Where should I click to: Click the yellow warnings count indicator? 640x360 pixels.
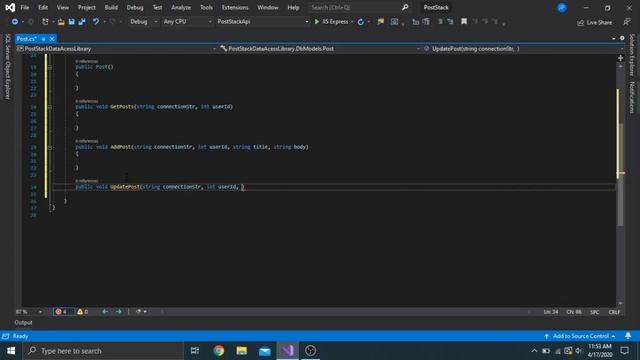pyautogui.click(x=82, y=311)
